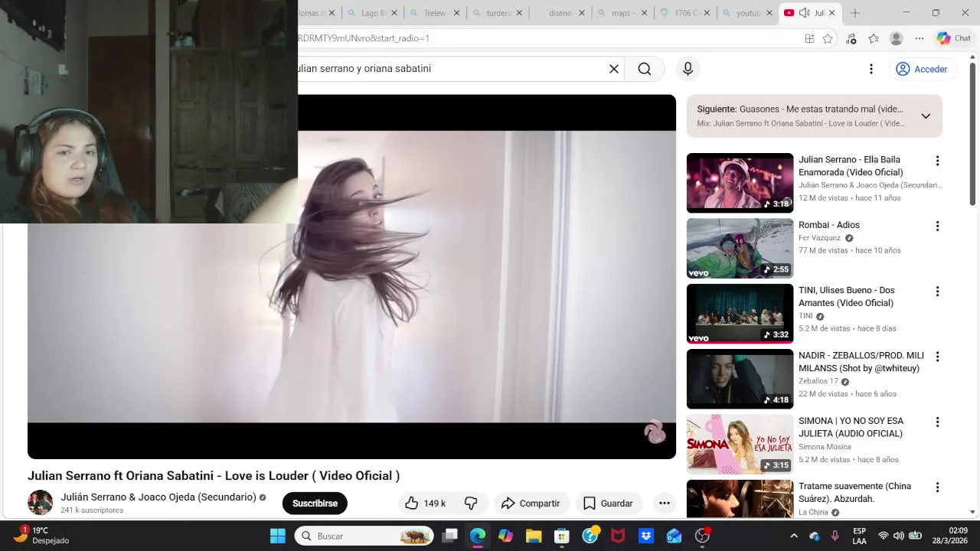
Task: Open the browser profile avatar
Action: (x=897, y=38)
